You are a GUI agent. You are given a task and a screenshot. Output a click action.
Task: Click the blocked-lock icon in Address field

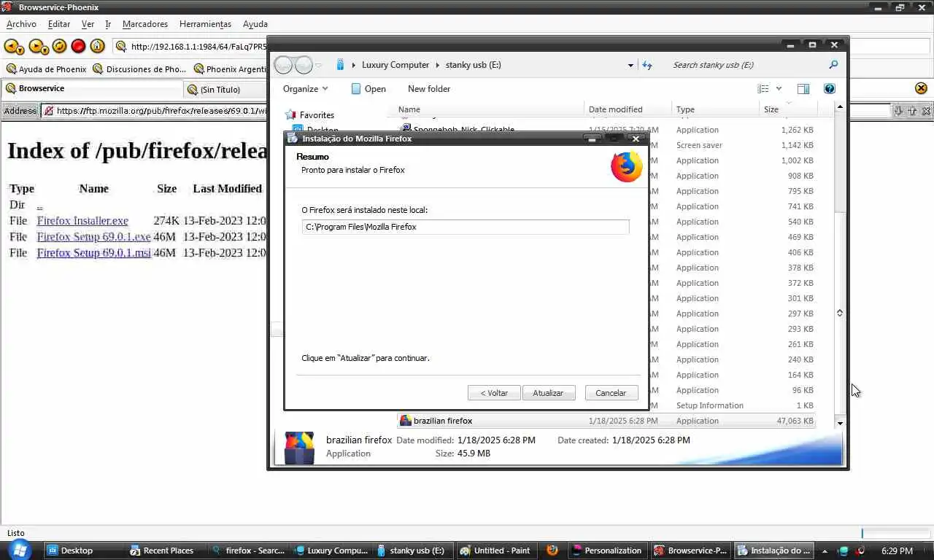coord(48,111)
